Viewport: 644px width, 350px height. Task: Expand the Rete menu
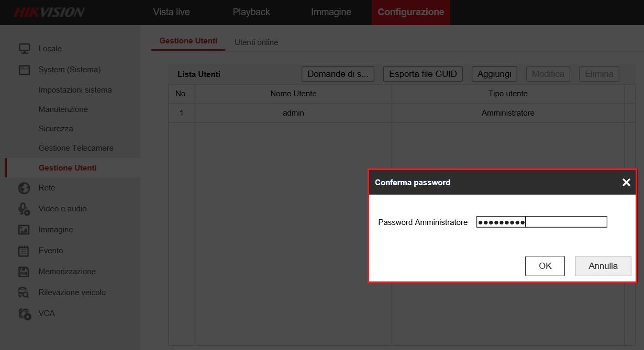(47, 188)
